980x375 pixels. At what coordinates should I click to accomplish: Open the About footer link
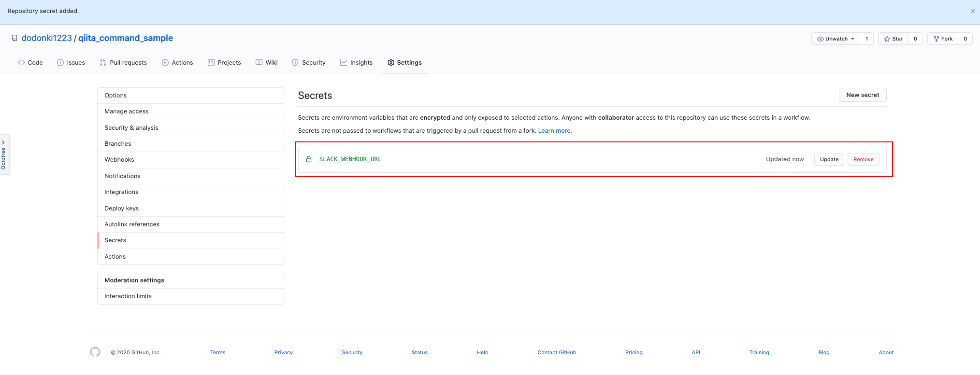click(886, 353)
